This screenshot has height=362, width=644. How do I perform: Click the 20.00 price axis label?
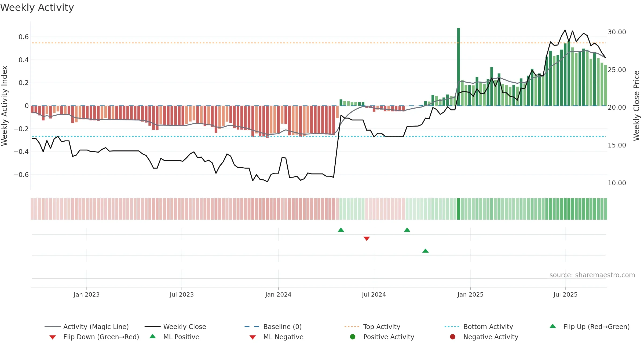coord(617,107)
